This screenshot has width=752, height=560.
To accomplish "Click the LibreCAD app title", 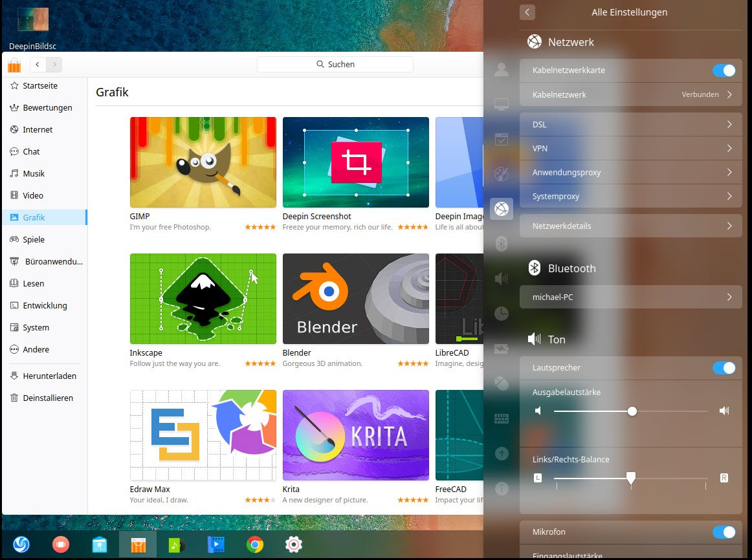I will 452,353.
